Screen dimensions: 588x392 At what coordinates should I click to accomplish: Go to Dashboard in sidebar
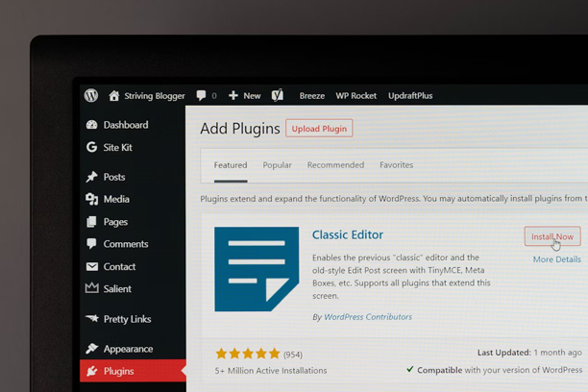126,125
